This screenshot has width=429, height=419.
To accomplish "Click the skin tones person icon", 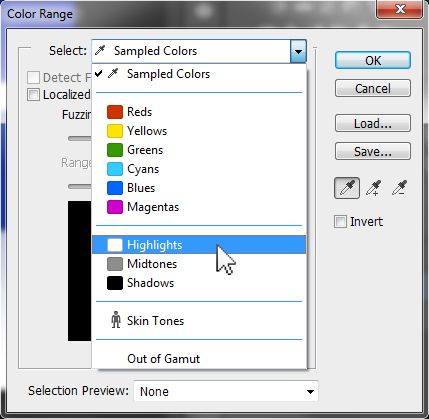I will [x=116, y=320].
